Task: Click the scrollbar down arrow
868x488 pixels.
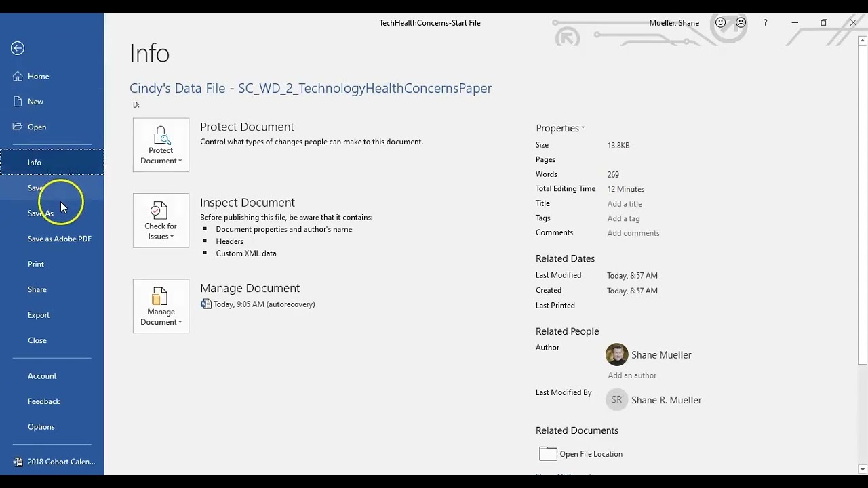Action: 863,469
